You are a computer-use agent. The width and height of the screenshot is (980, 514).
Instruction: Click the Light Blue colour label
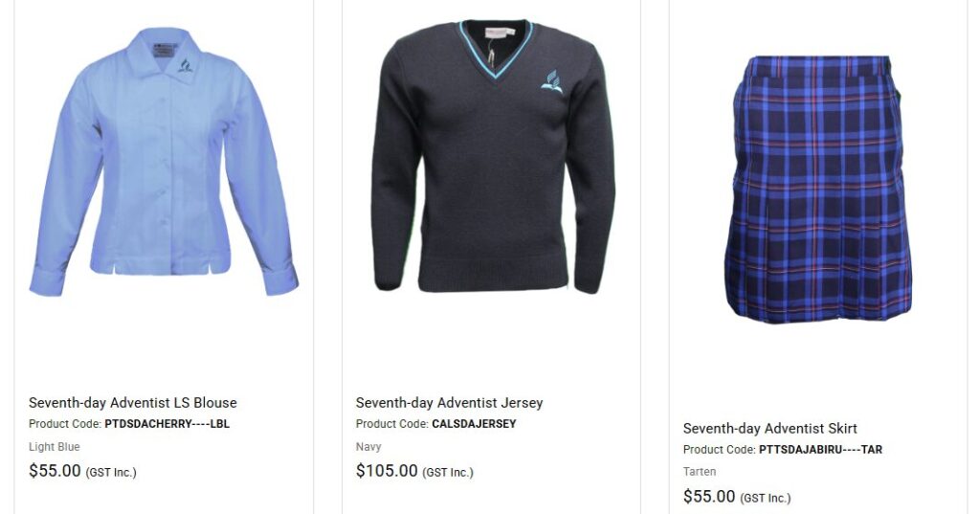55,447
